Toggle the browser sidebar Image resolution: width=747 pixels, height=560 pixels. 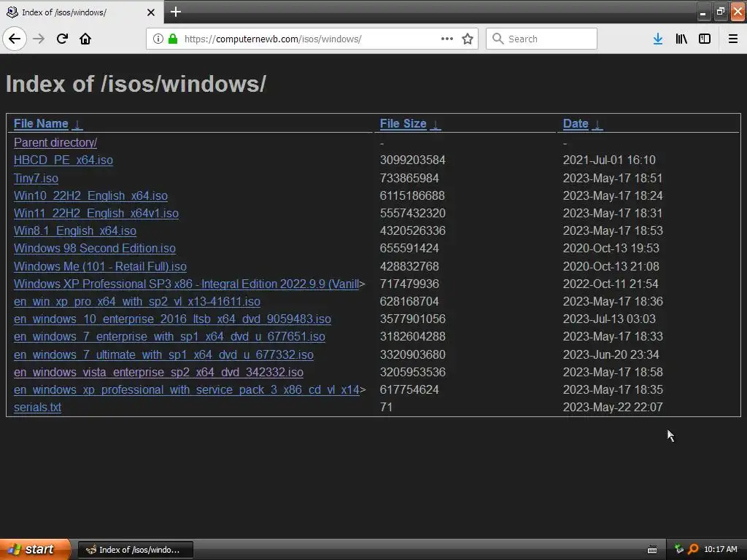(705, 39)
